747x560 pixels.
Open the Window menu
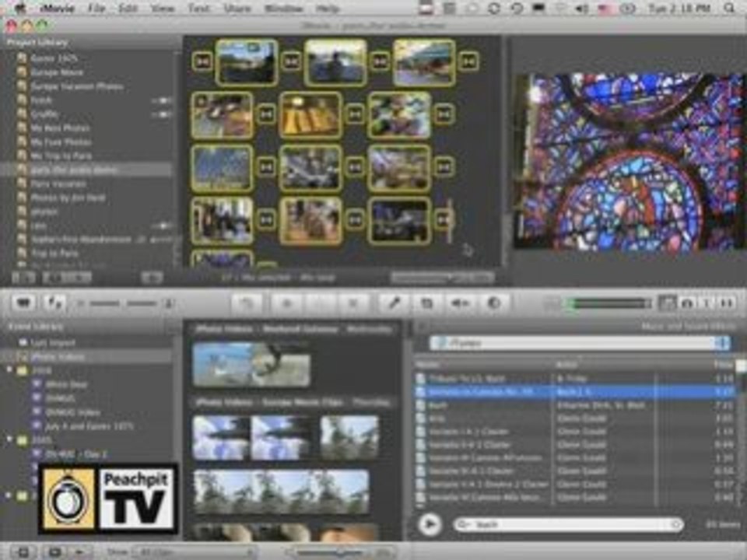(283, 8)
